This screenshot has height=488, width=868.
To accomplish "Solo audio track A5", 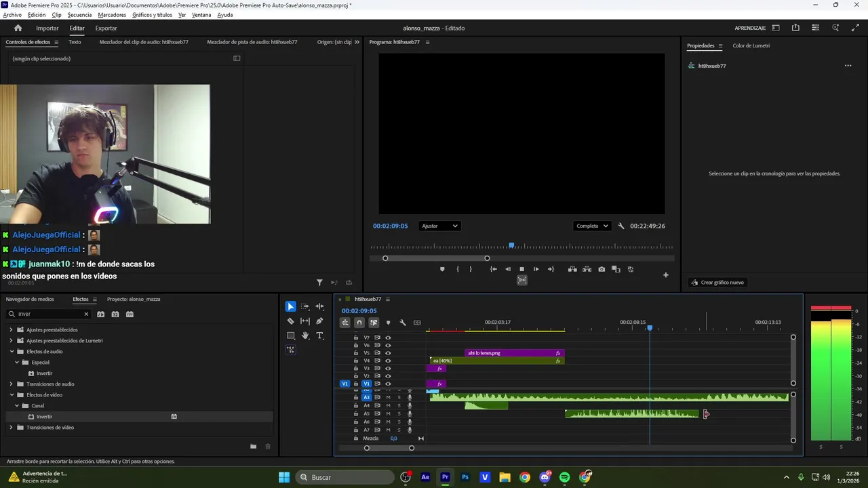I will (x=399, y=413).
